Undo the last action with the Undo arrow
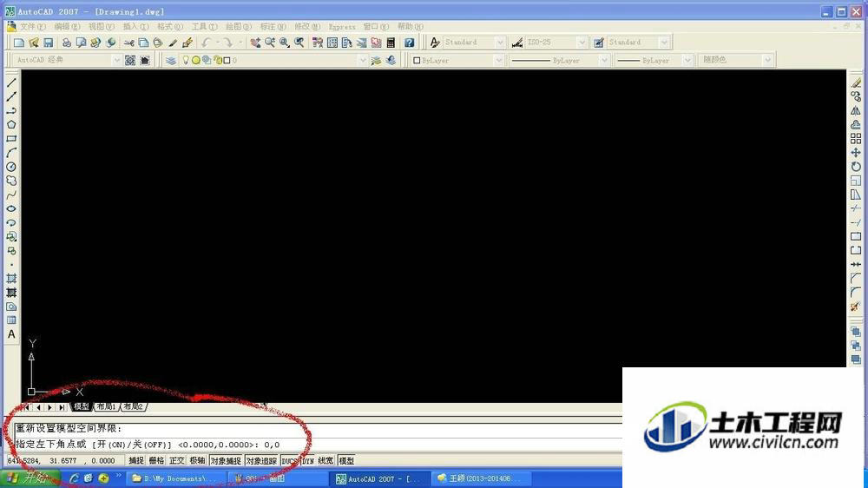Screen dimensions: 868x488 [206, 43]
